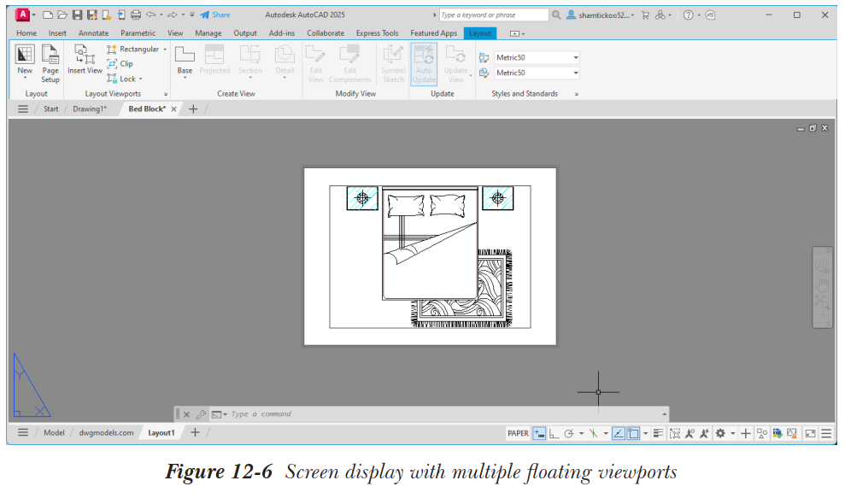Open the Workspace Switching gear icon
The image size is (845, 504).
click(x=720, y=433)
